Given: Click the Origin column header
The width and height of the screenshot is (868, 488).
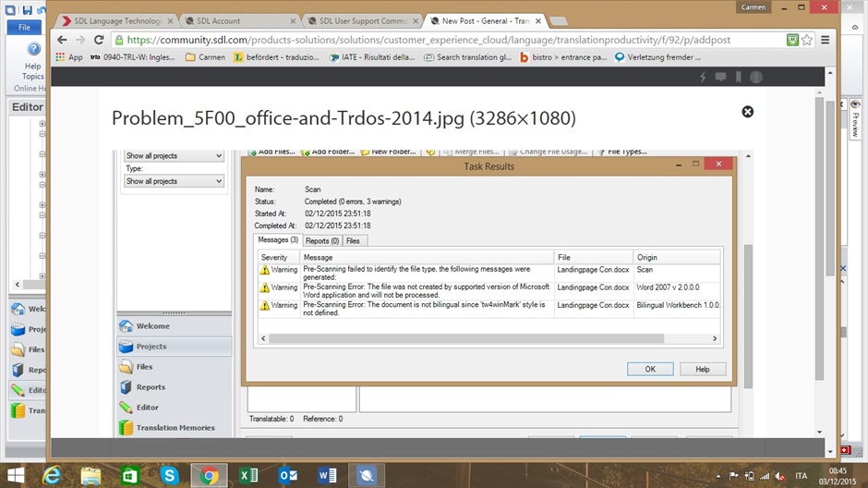Looking at the screenshot, I should (x=677, y=257).
